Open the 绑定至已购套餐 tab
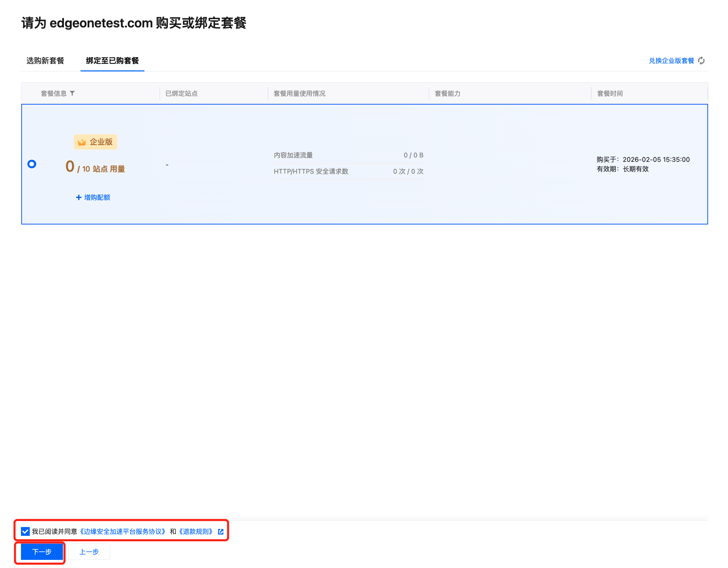The image size is (728, 568). click(112, 61)
